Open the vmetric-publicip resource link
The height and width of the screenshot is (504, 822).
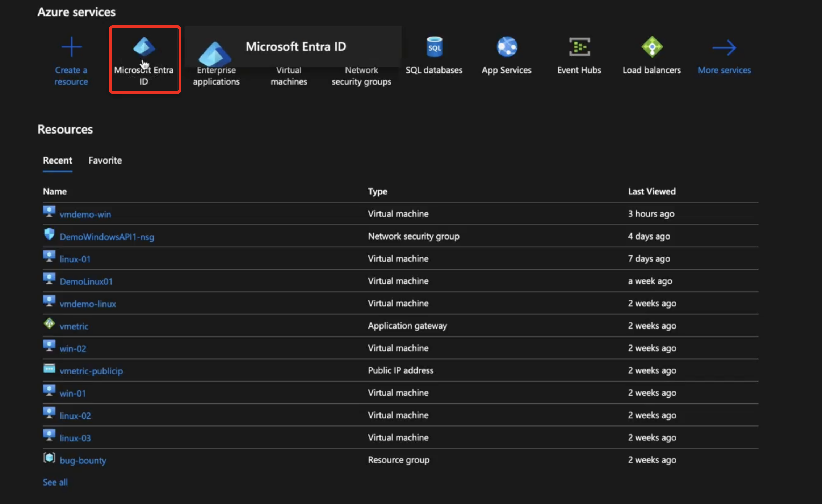(x=91, y=371)
